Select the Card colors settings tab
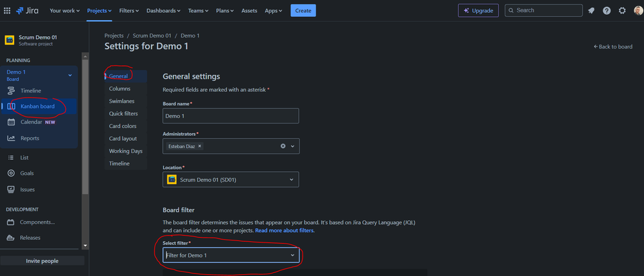Image resolution: width=644 pixels, height=276 pixels. click(126, 126)
